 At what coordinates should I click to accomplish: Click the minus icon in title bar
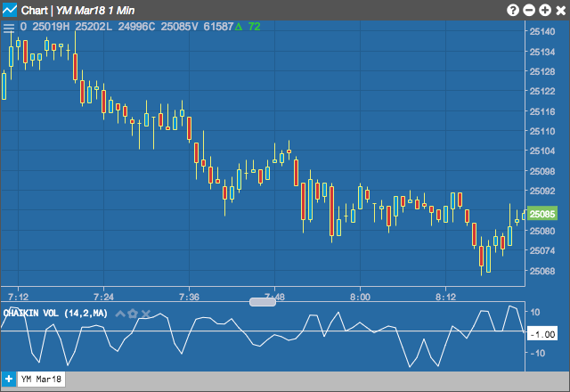pos(529,10)
